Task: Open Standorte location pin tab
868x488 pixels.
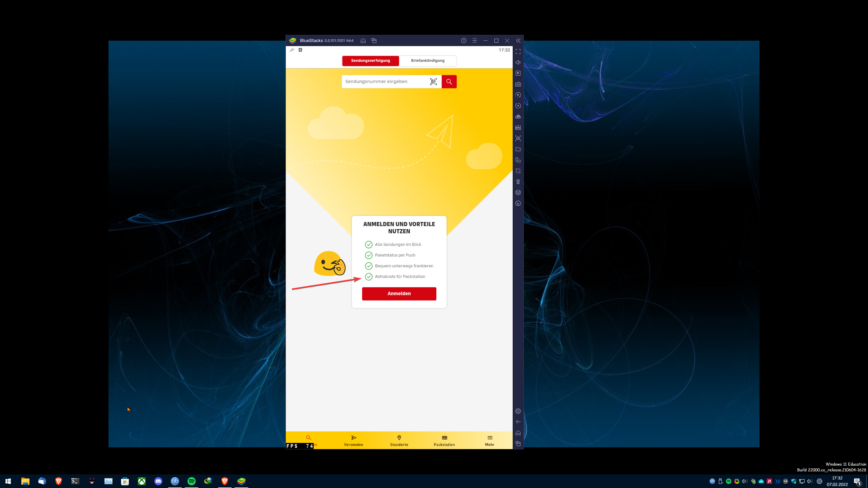Action: 399,441
